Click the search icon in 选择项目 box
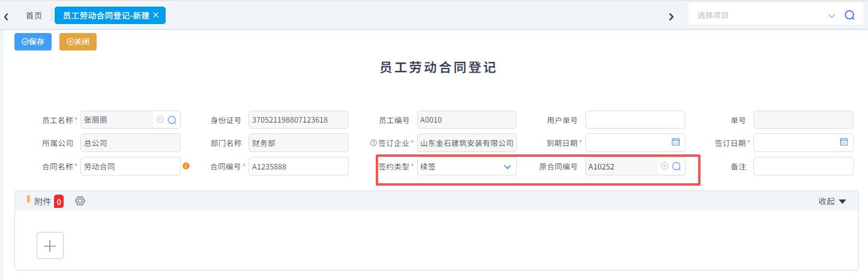Viewport: 868px width, 280px height. click(x=849, y=16)
